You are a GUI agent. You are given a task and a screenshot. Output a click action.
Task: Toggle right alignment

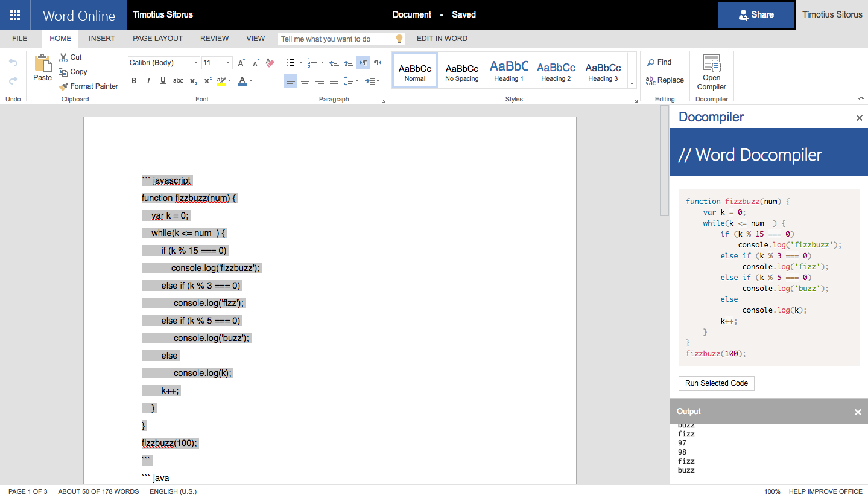tap(320, 81)
